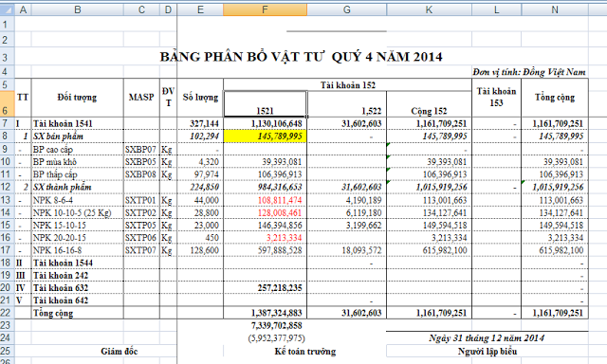Image resolution: width=607 pixels, height=364 pixels.
Task: Click the Đối tượng header cell
Action: click(x=78, y=98)
